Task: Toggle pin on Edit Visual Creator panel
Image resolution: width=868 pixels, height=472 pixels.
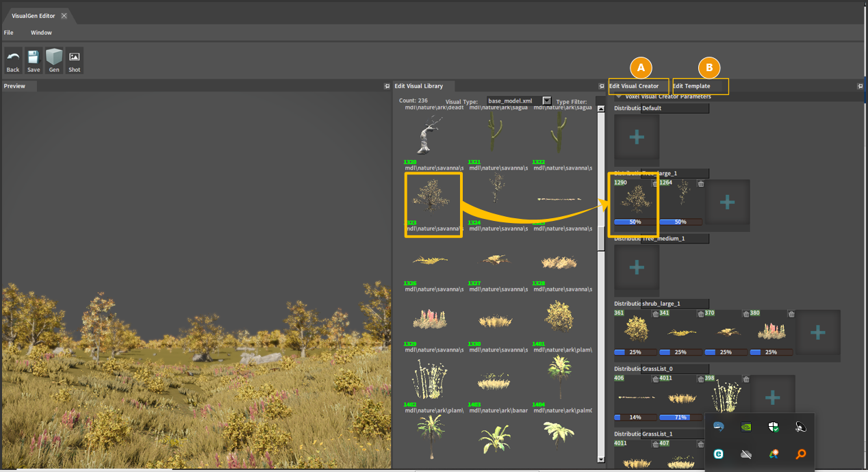Action: click(x=860, y=86)
